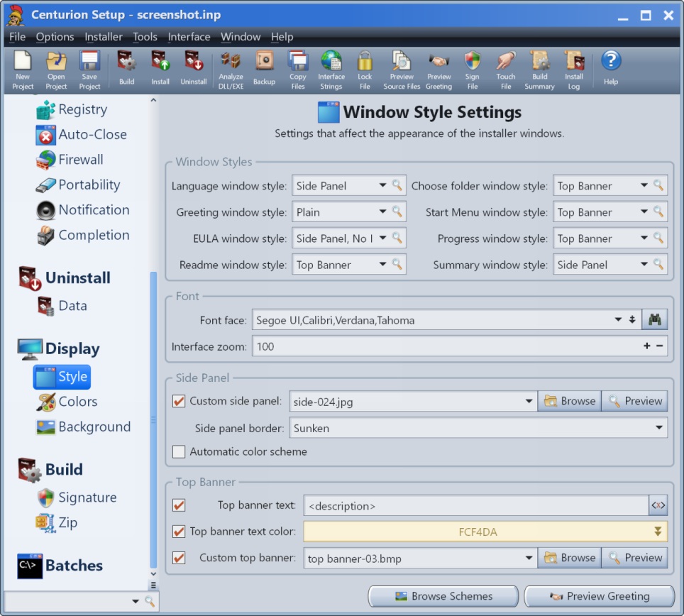Image resolution: width=684 pixels, height=616 pixels.
Task: Expand custom side panel file dropdown
Action: [529, 401]
